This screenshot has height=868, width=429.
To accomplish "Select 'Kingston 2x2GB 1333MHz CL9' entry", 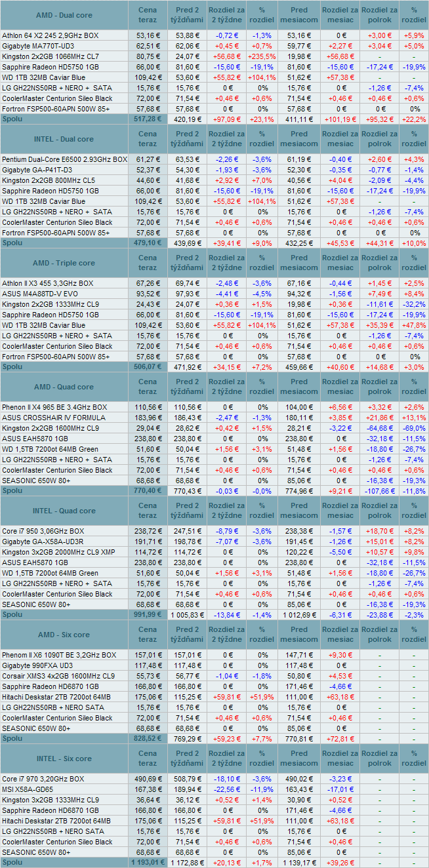I will pyautogui.click(x=51, y=304).
